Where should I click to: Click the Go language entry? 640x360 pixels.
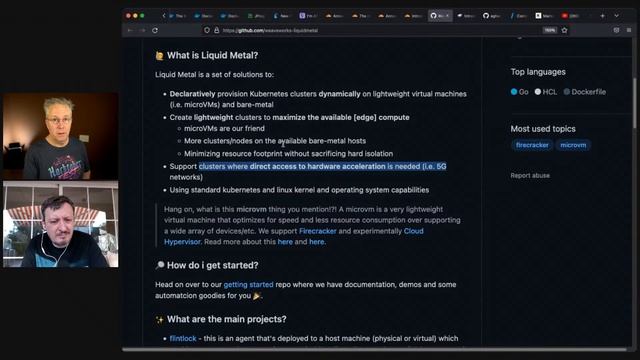coord(520,92)
